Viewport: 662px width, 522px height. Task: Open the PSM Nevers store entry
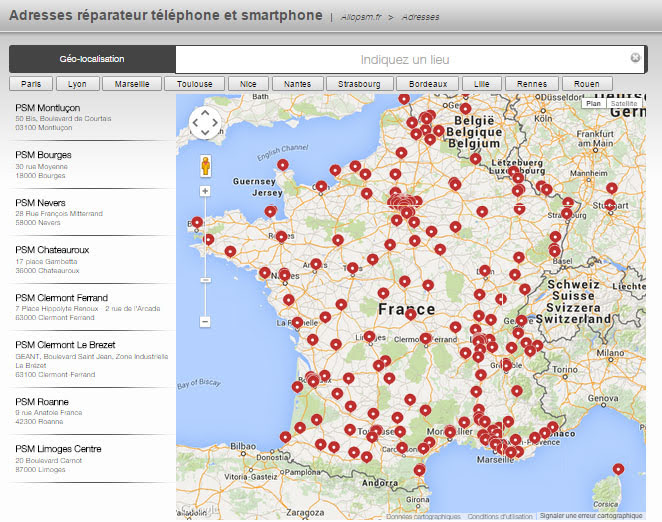(x=92, y=212)
